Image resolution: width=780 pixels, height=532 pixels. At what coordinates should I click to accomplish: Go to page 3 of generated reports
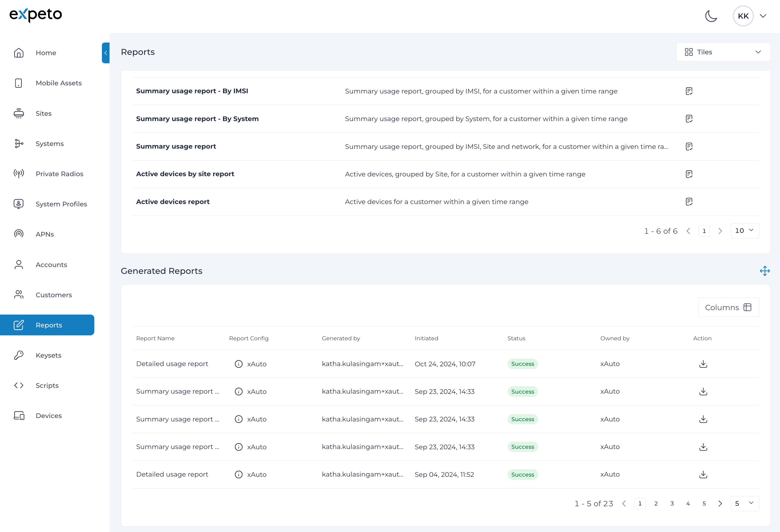coord(672,503)
